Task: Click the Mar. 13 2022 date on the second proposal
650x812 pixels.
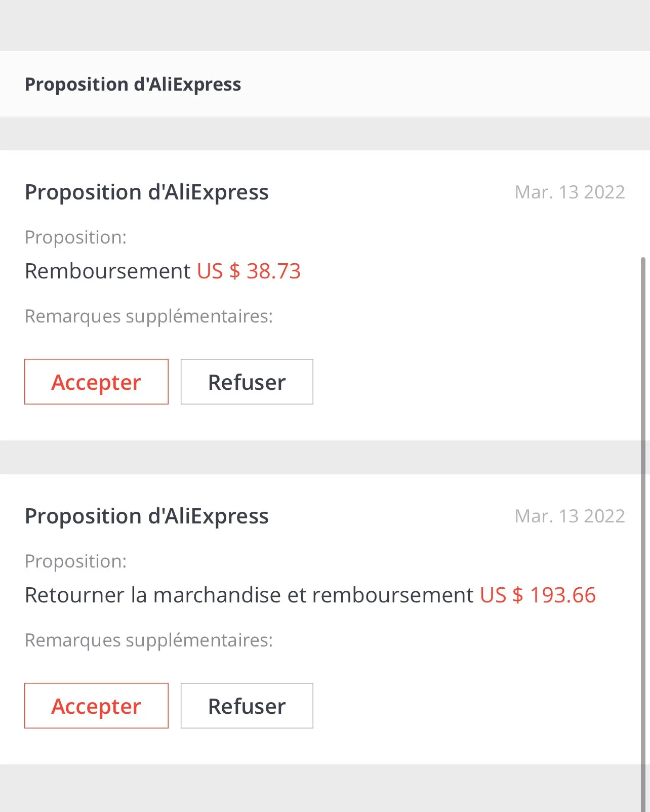Action: pyautogui.click(x=570, y=516)
